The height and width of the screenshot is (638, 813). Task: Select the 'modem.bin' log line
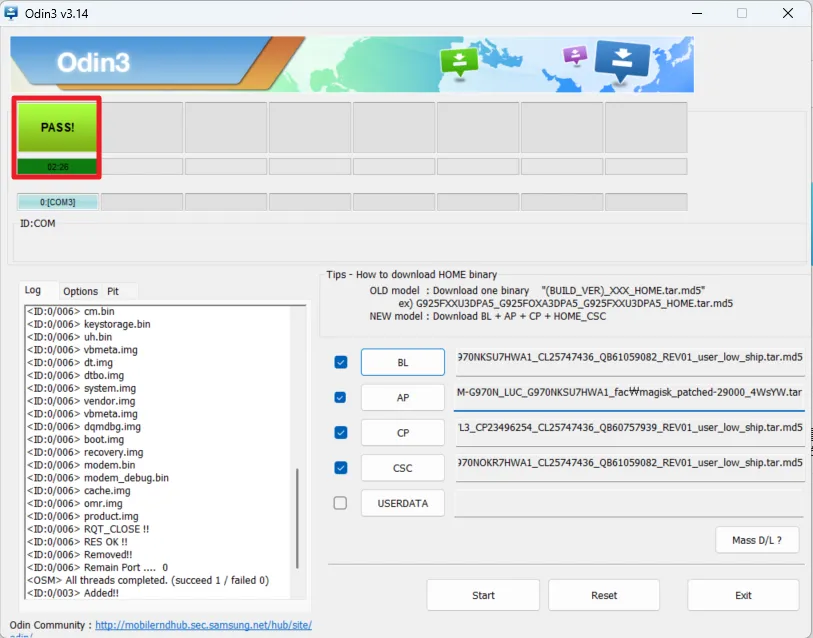click(x=81, y=465)
